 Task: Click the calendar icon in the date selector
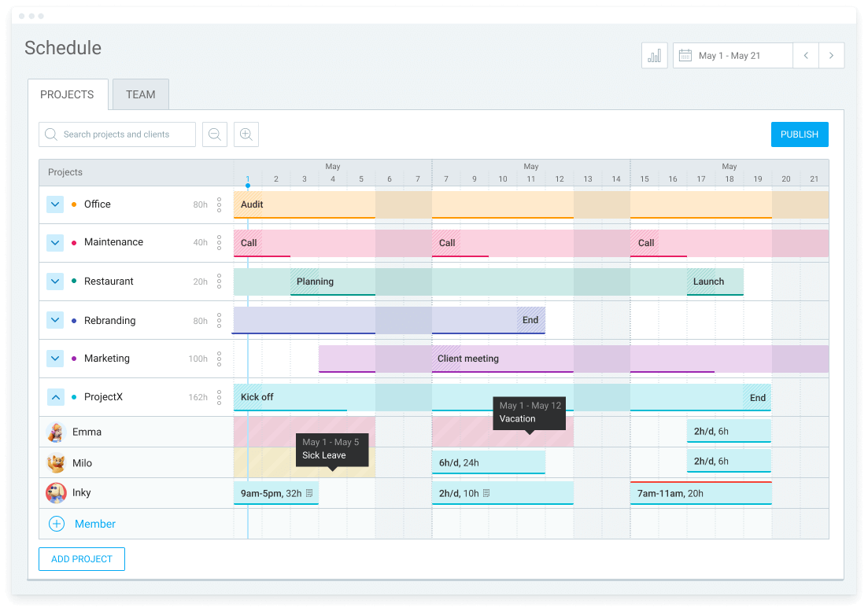[687, 55]
